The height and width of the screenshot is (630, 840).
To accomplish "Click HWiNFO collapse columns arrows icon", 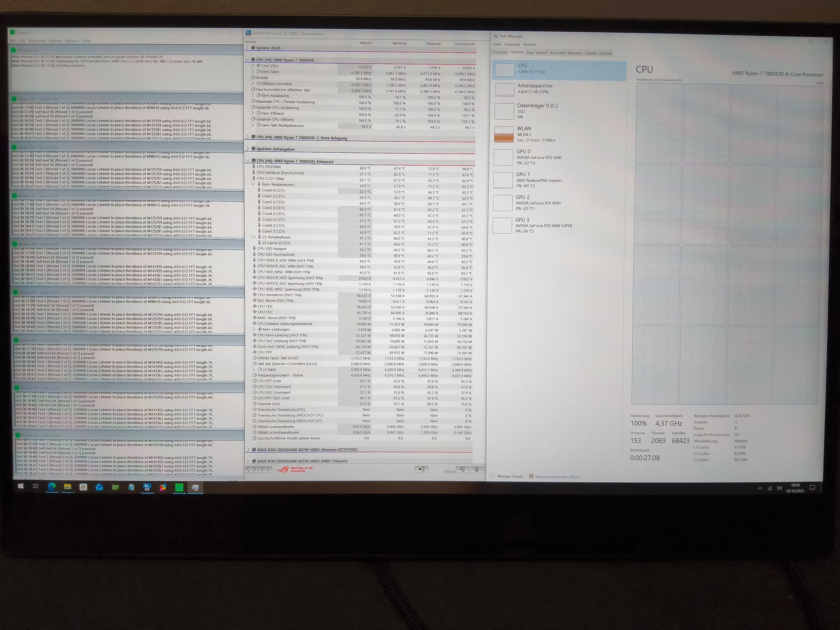I will [x=265, y=469].
